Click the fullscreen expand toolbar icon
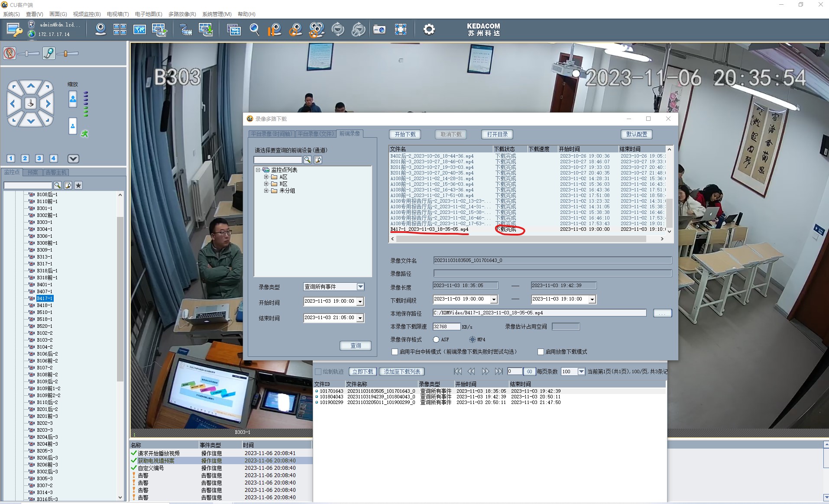Image resolution: width=829 pixels, height=504 pixels. (x=401, y=29)
